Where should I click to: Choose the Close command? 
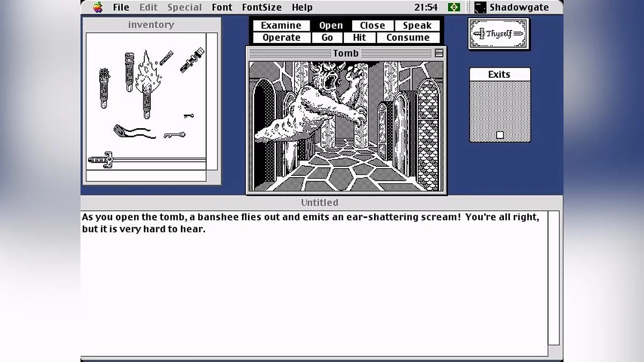pos(372,26)
